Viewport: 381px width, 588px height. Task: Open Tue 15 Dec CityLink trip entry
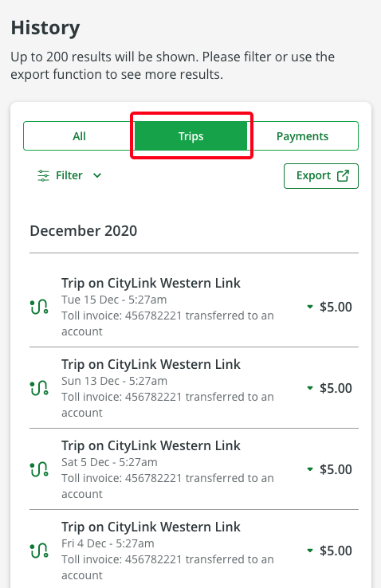194,307
